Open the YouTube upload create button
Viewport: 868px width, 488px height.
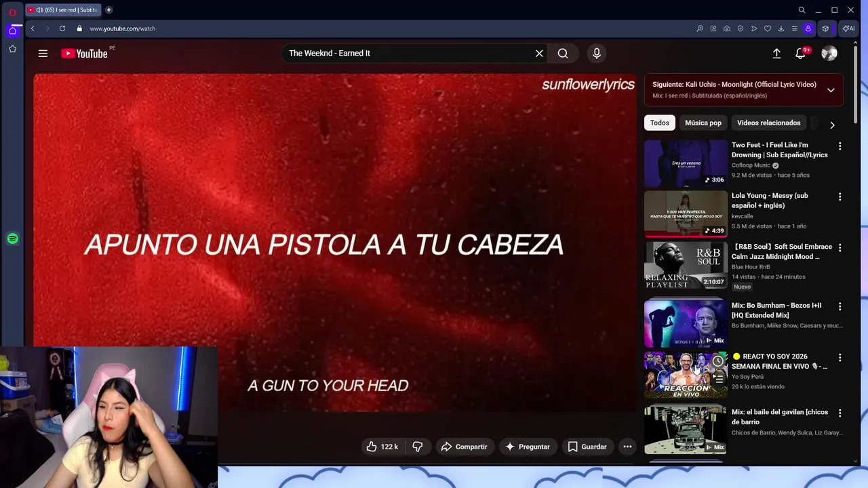[x=776, y=54]
